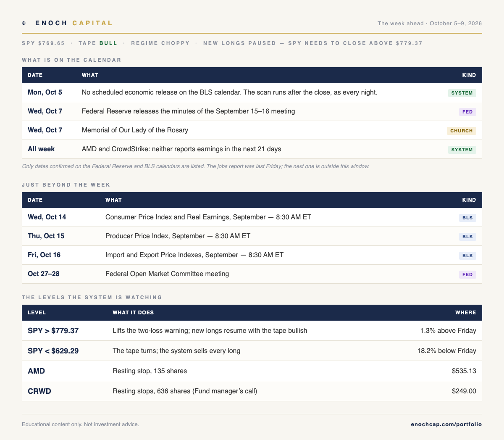
Task: Click the 'JUST BEYOND THE WEEK' heading
Action: tap(66, 185)
